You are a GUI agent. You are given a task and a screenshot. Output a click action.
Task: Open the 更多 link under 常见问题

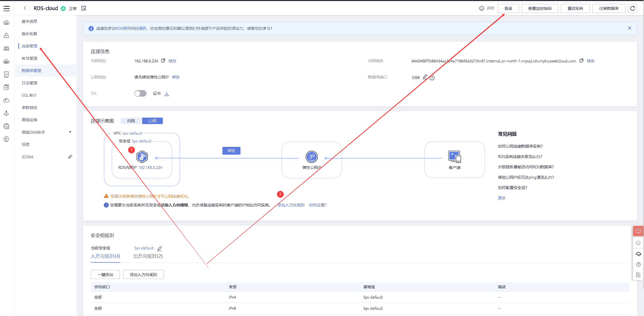pos(502,198)
